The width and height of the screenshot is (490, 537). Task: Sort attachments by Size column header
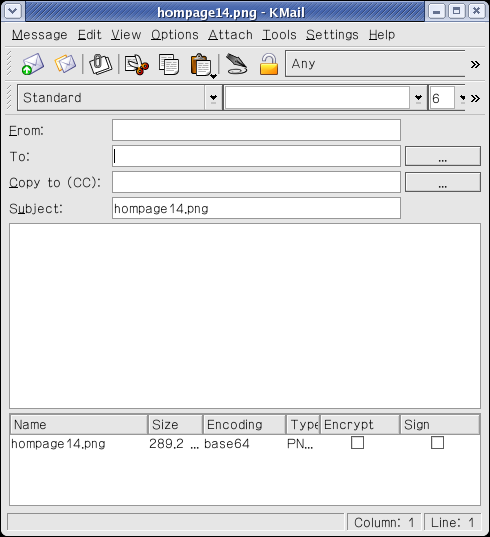[176, 425]
